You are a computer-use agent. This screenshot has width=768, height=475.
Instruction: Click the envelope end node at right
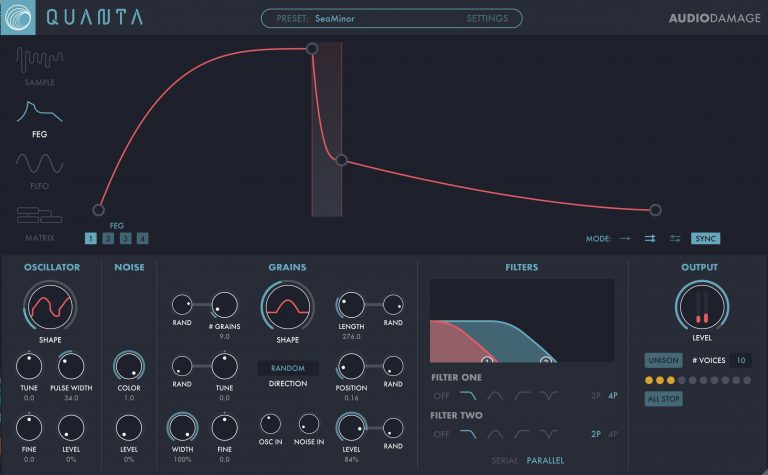click(655, 210)
